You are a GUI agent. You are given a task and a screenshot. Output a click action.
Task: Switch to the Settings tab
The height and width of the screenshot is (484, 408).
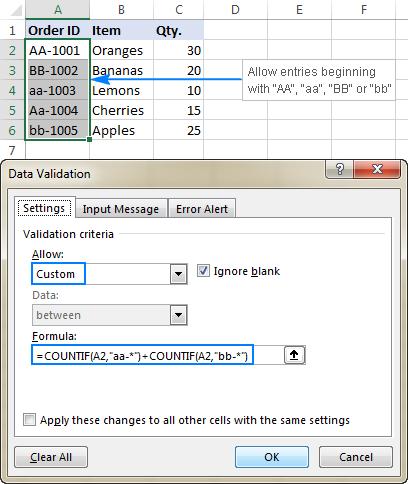pyautogui.click(x=44, y=208)
